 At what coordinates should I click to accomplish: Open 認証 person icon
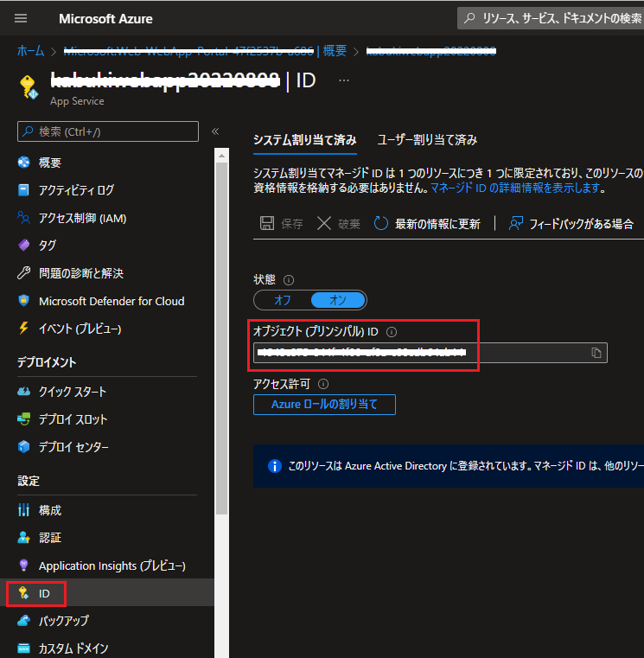click(x=24, y=538)
